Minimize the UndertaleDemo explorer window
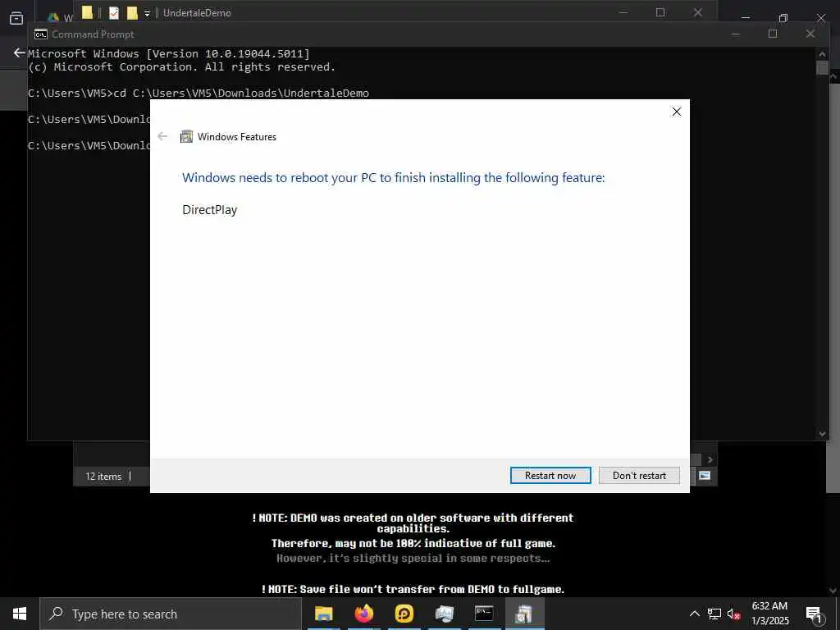This screenshot has height=630, width=840. [x=623, y=12]
